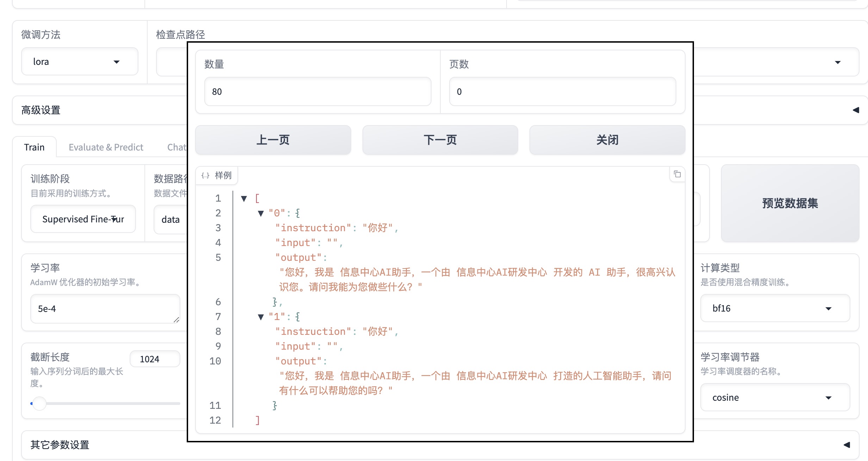This screenshot has height=461, width=868.
Task: Close the preview with 关闭 button
Action: 607,140
